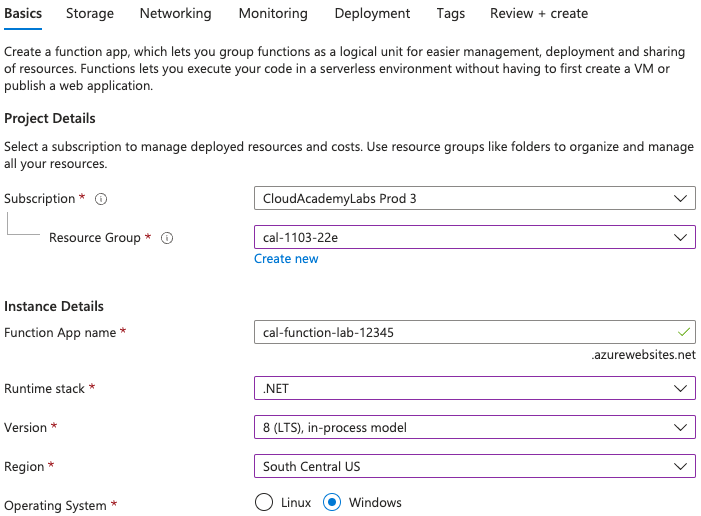The width and height of the screenshot is (701, 516).
Task: Click the Create new resource group link
Action: [286, 259]
